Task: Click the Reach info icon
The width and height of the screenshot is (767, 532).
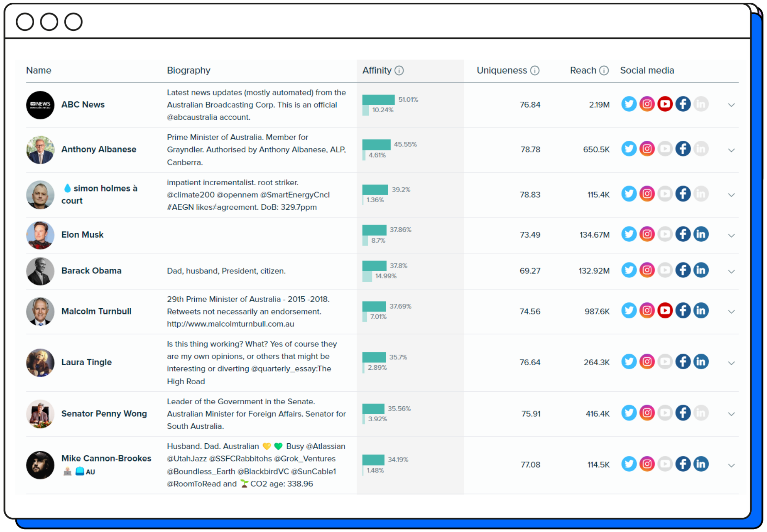Action: tap(604, 70)
